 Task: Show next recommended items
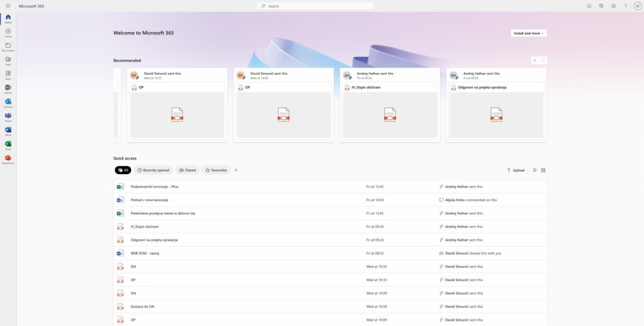(x=543, y=61)
